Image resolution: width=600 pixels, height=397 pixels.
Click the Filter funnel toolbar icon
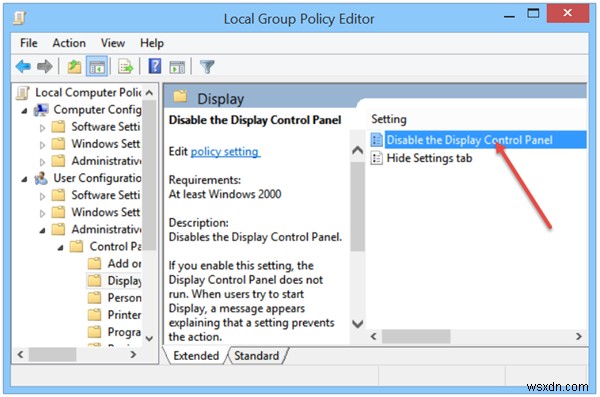pyautogui.click(x=207, y=67)
